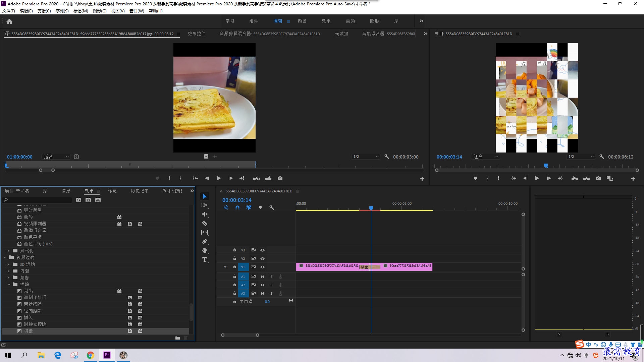Switch to 效果控件 panel tab
644x362 pixels.
[x=197, y=34]
